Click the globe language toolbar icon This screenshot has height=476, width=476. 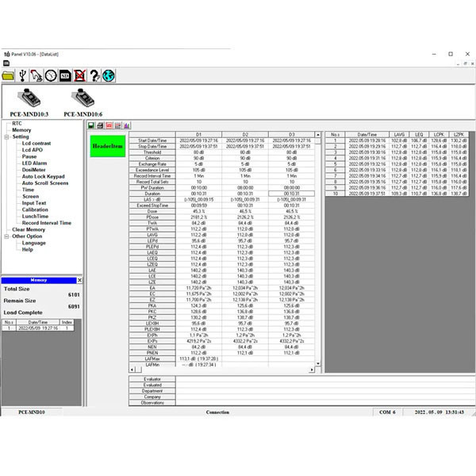point(108,75)
